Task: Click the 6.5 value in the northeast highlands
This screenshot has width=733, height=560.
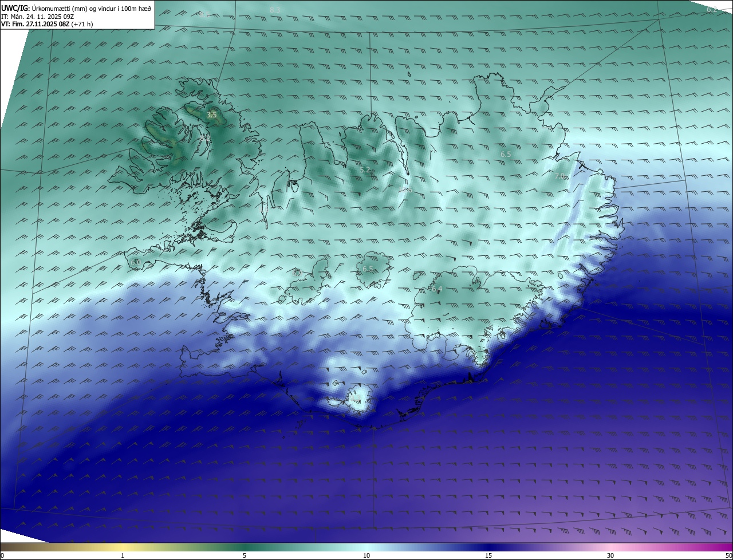Action: [506, 155]
